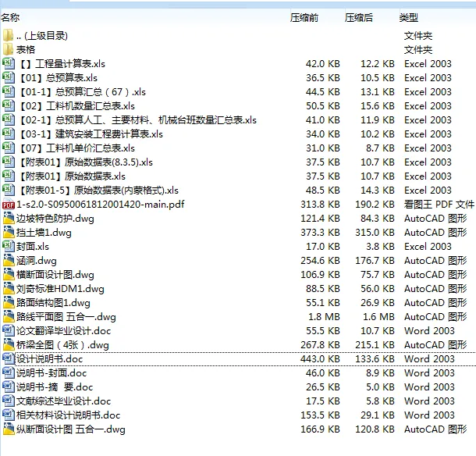
Task: Click the 315.0 KB compressed size of 挡土墙1.dwg
Action: point(375,233)
